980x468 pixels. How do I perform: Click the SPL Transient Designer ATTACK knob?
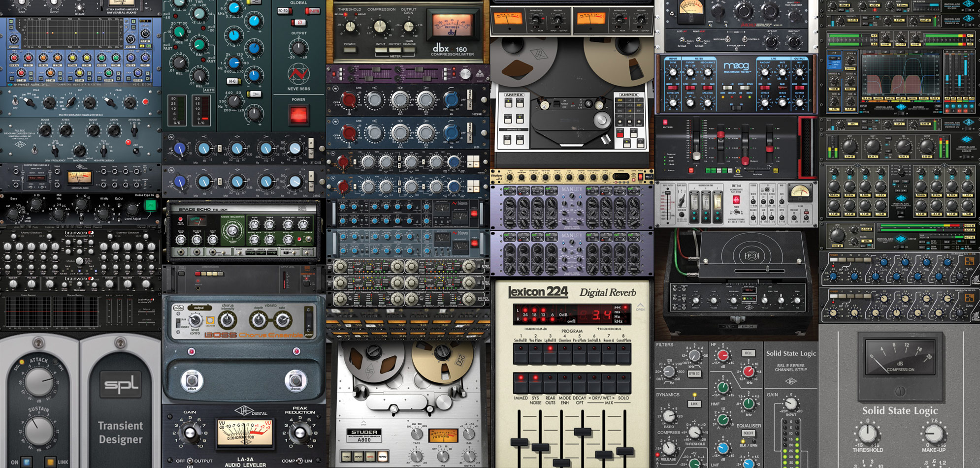coord(39,381)
